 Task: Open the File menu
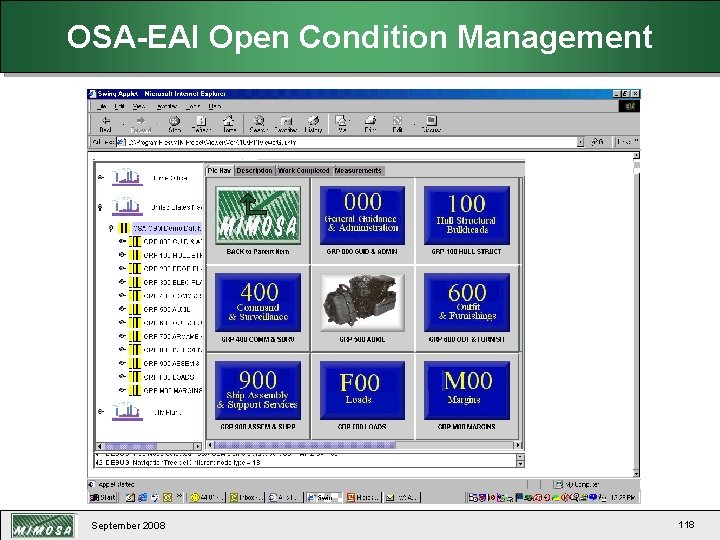pyautogui.click(x=102, y=106)
